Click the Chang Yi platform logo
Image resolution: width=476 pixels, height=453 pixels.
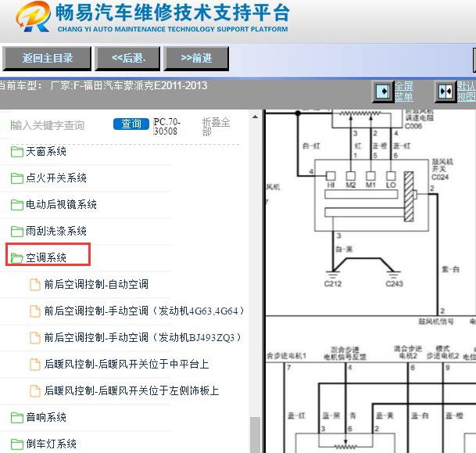(33, 17)
